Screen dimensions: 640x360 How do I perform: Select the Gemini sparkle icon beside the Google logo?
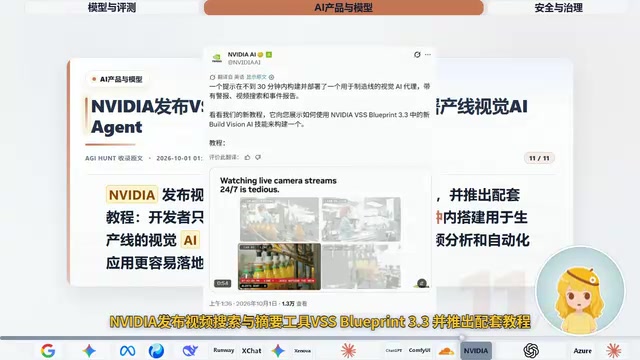89,351
